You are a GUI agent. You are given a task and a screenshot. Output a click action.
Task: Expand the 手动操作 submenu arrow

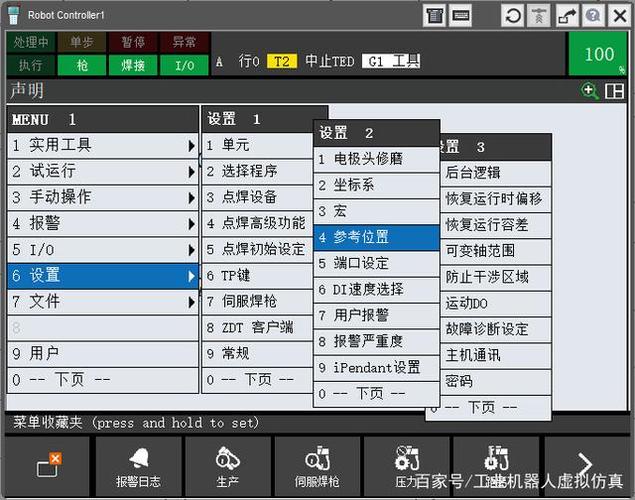click(191, 198)
